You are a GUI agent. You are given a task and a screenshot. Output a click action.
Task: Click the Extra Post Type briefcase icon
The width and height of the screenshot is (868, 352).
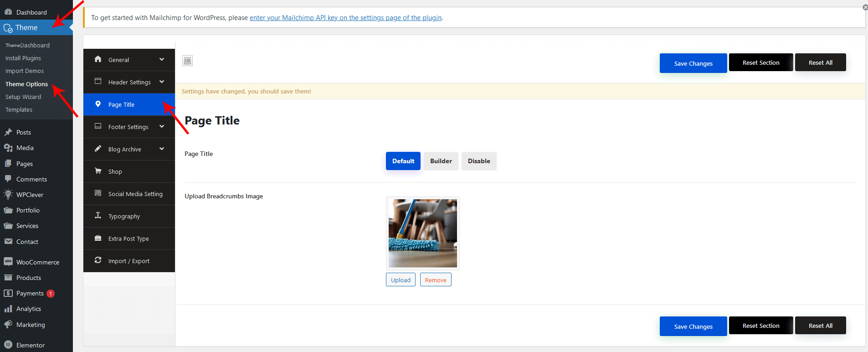tap(98, 238)
